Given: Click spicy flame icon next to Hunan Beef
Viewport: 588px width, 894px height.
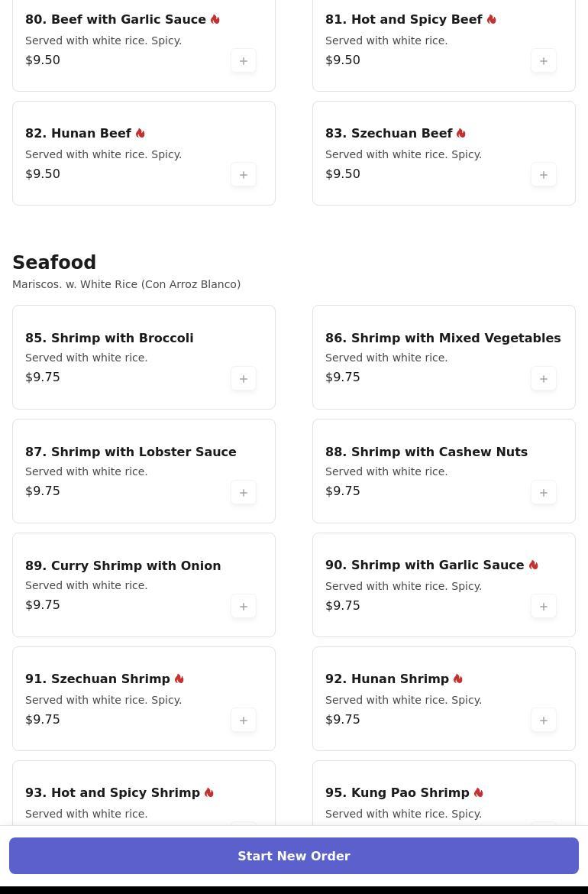Looking at the screenshot, I should pos(141,134).
